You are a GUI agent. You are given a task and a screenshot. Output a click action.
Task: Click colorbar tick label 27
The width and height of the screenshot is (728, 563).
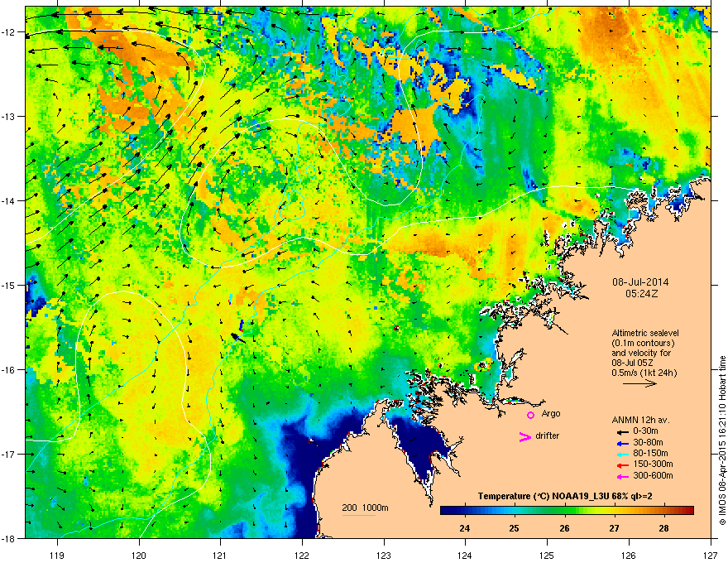pos(614,528)
